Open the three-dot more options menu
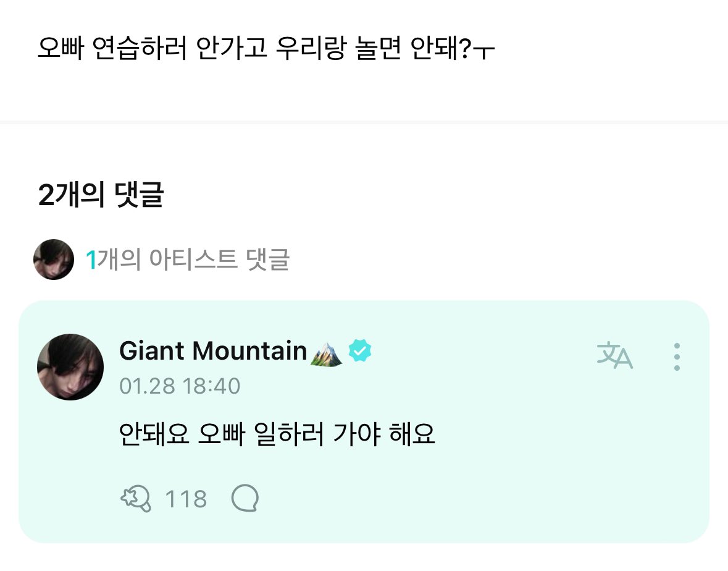Image resolution: width=728 pixels, height=571 pixels. coord(677,356)
